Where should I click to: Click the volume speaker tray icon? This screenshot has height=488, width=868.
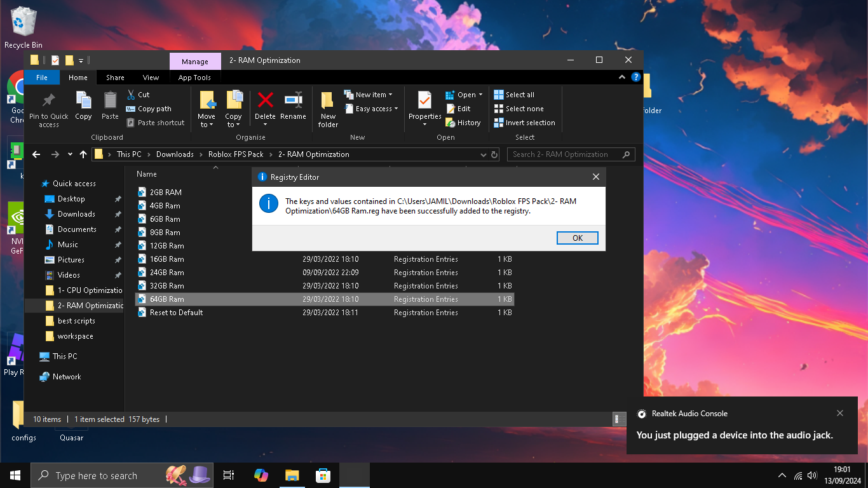pos(812,475)
